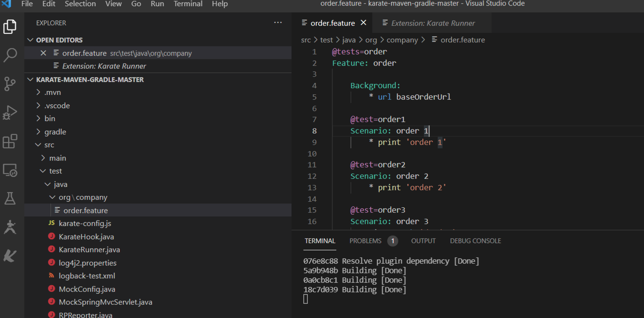Screen dimensions: 644x318
Task: Open the Source Control view
Action: pos(10,84)
